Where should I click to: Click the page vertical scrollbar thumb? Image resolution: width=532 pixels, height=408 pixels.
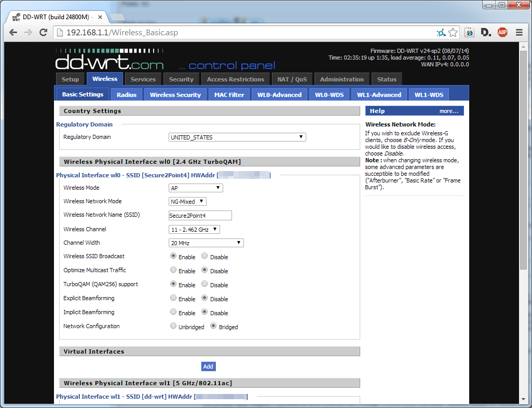[x=524, y=159]
